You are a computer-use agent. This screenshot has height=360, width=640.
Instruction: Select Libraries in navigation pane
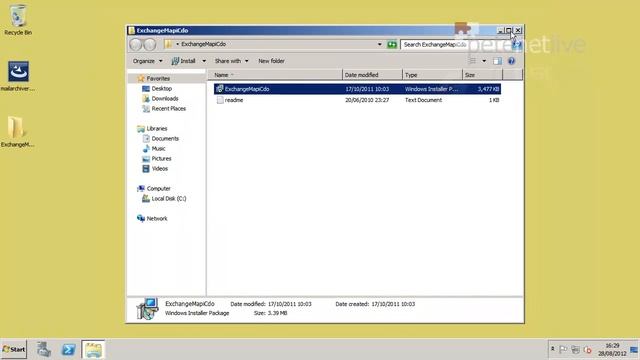157,129
